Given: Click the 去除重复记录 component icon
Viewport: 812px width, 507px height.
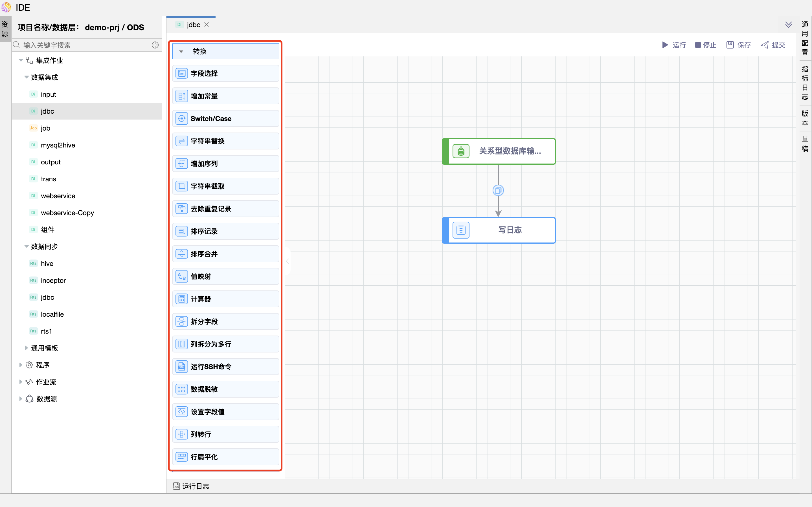Looking at the screenshot, I should click(181, 209).
